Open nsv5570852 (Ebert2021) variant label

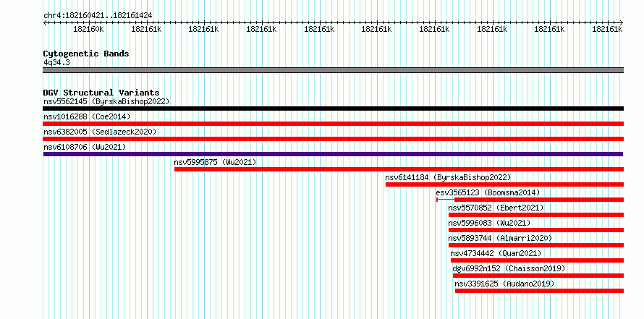tap(496, 208)
